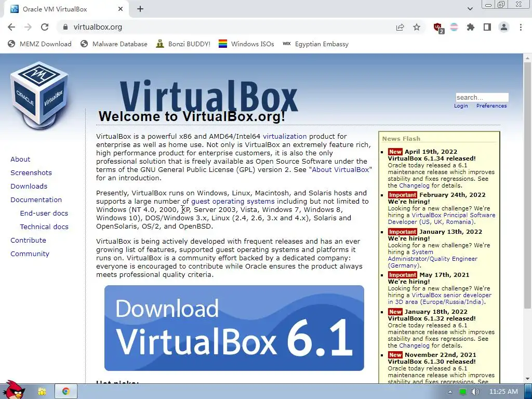532x399 pixels.
Task: Bookmark this page with the star
Action: click(417, 28)
